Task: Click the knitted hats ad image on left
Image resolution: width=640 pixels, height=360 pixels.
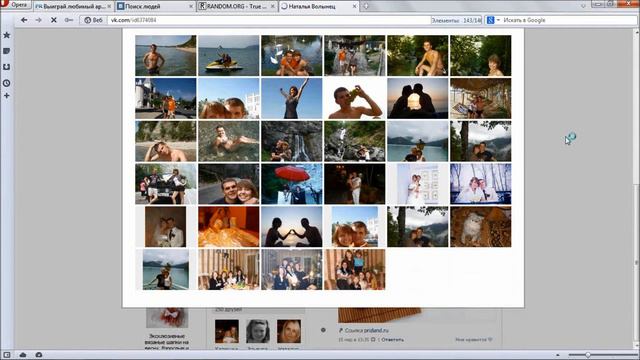Action: point(167,318)
